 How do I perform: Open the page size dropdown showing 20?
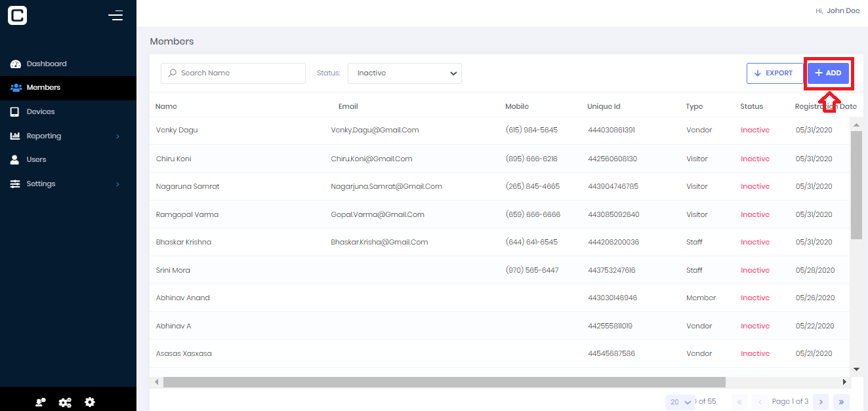[x=680, y=402]
